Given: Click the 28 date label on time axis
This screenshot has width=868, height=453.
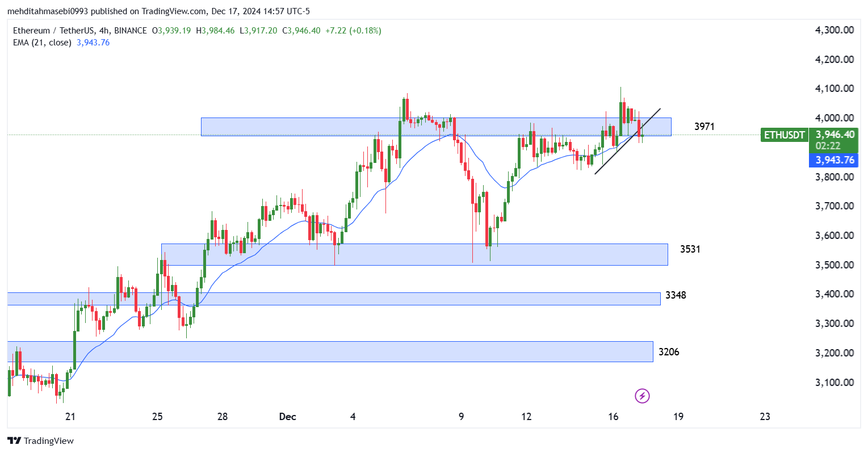Looking at the screenshot, I should (x=223, y=417).
